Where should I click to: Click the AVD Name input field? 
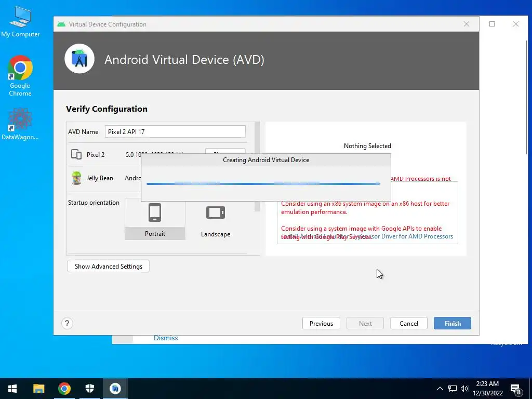click(175, 131)
